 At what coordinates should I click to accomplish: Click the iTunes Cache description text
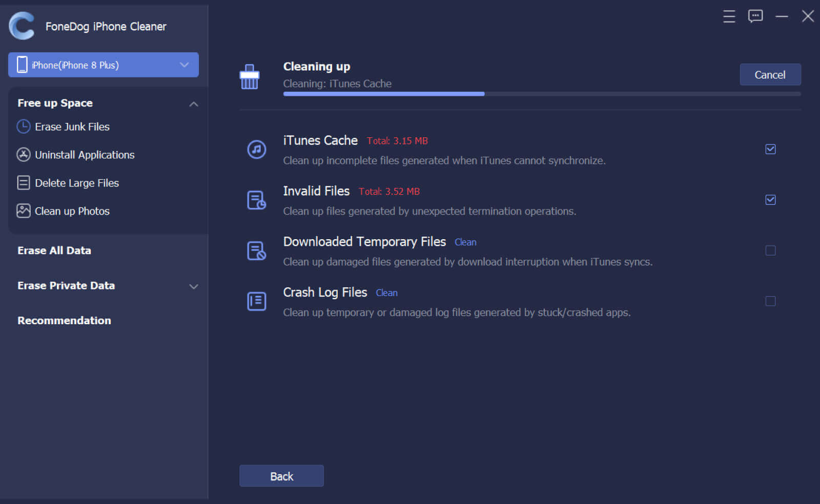[x=444, y=161]
